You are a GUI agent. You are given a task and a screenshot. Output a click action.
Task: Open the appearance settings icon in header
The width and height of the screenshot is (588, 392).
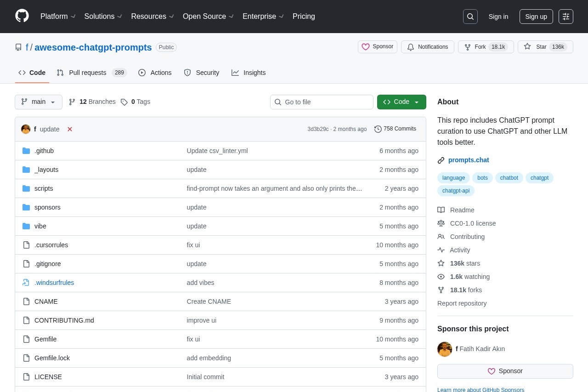pyautogui.click(x=565, y=17)
